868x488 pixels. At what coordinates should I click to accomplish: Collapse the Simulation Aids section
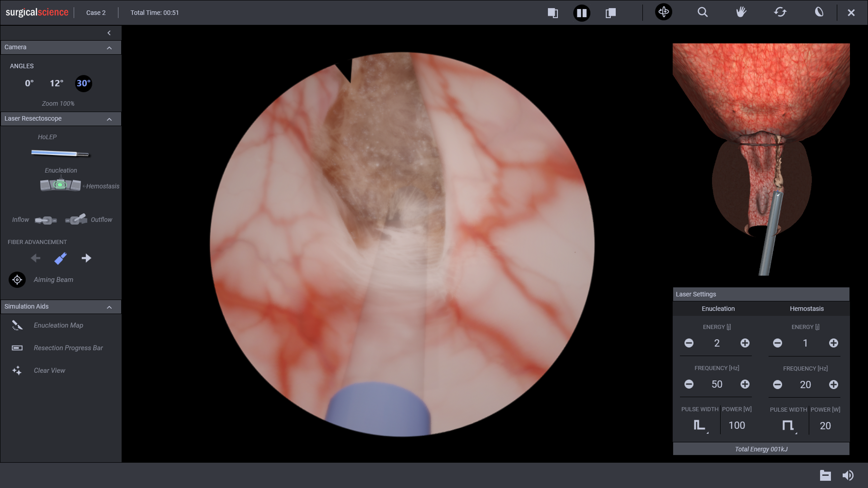[109, 307]
